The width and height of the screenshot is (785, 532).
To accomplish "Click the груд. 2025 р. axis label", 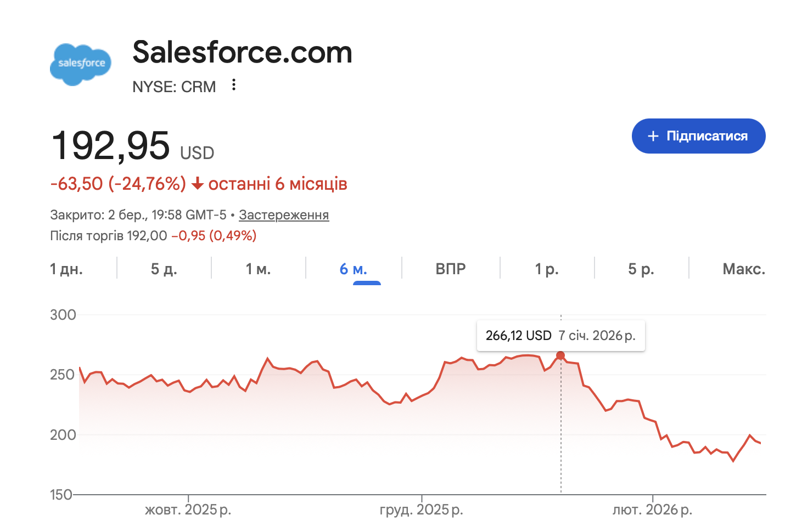I will point(421,510).
